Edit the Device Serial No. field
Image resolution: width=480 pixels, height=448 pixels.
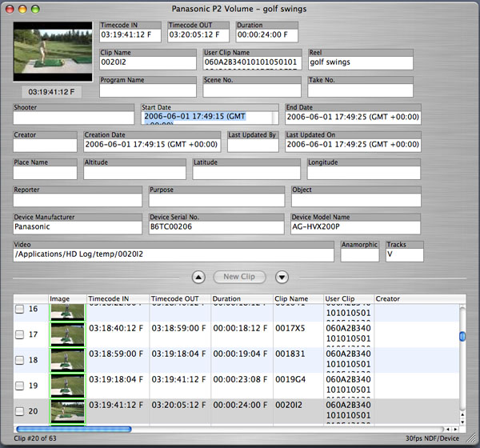click(x=217, y=227)
